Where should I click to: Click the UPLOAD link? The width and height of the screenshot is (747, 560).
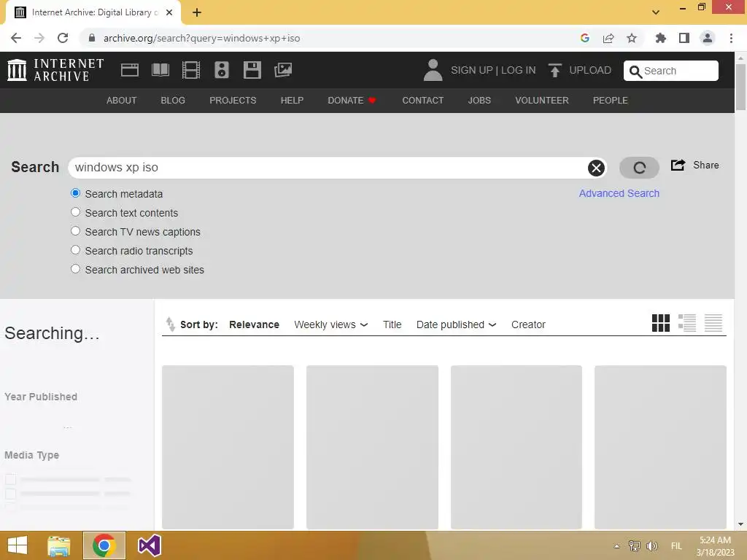click(x=589, y=70)
